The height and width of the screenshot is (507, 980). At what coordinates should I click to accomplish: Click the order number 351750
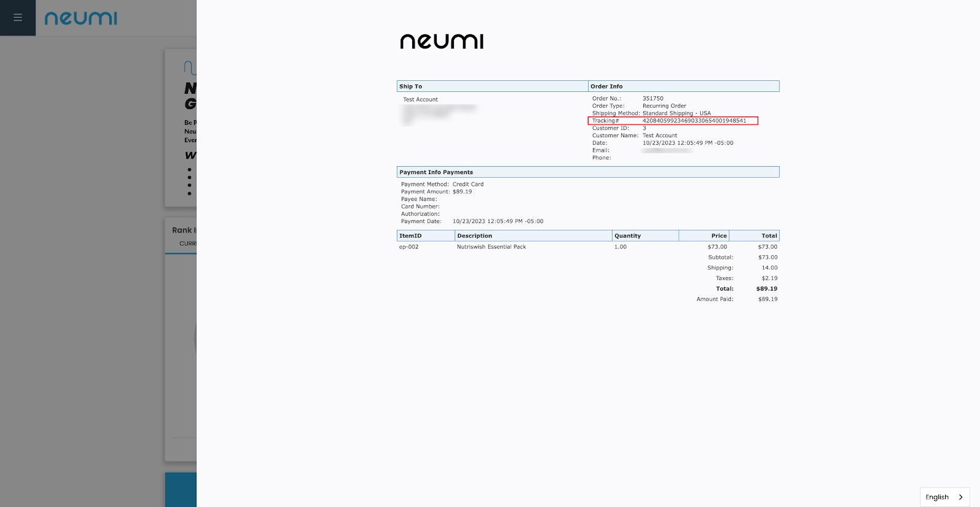point(653,99)
